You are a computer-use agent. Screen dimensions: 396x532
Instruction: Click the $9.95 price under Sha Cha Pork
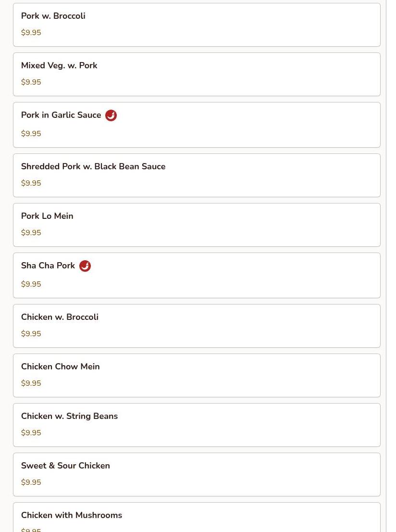31,284
